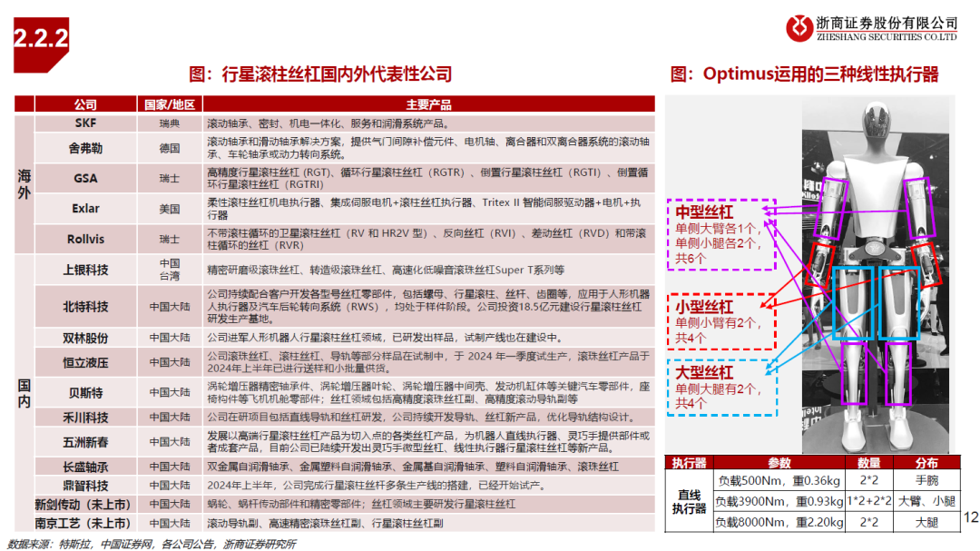Select the 贝斯特 company cell
Viewport: 980px width, 551px height.
pos(85,393)
